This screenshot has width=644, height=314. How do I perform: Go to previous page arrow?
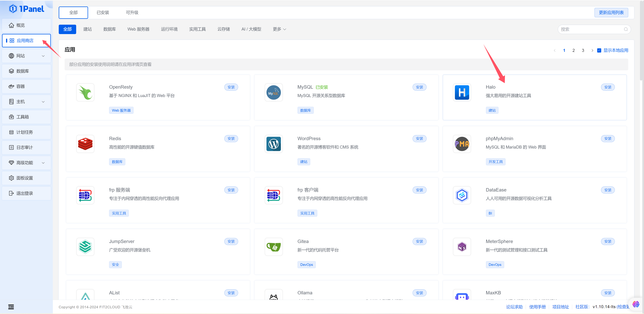[555, 51]
